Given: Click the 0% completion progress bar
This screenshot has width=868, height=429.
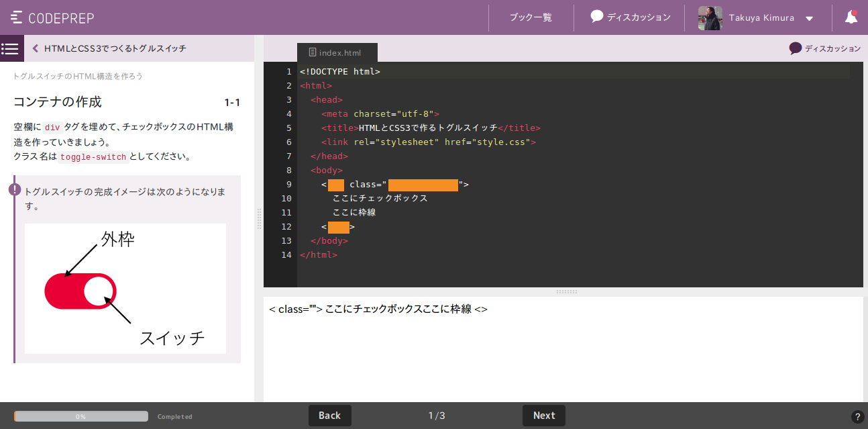Looking at the screenshot, I should click(80, 416).
